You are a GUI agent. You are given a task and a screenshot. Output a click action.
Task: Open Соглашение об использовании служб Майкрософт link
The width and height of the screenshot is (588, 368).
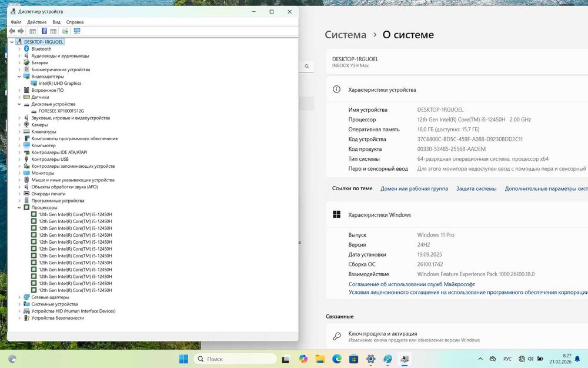pyautogui.click(x=412, y=284)
